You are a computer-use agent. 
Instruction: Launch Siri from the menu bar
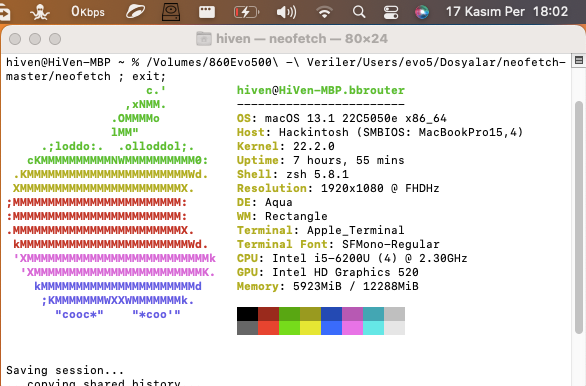coord(422,12)
